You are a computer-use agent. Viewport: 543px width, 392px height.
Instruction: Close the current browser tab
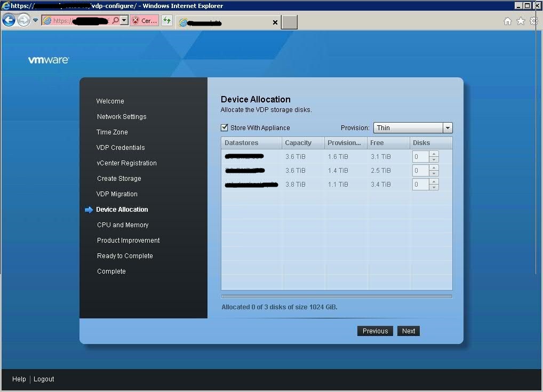(275, 22)
